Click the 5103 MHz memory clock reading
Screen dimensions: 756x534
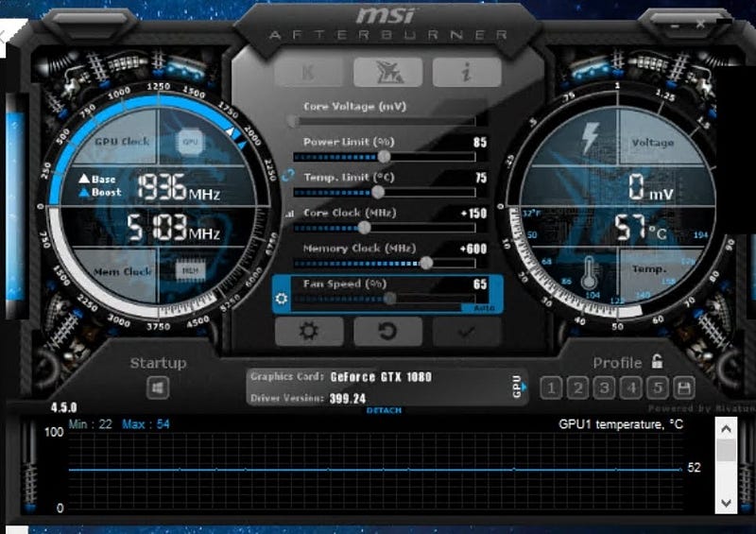[x=174, y=228]
